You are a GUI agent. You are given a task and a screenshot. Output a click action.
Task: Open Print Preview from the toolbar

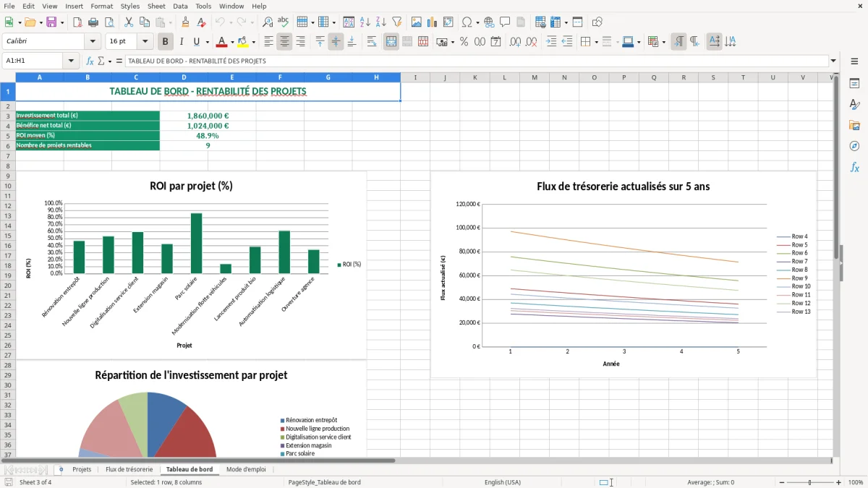point(109,22)
